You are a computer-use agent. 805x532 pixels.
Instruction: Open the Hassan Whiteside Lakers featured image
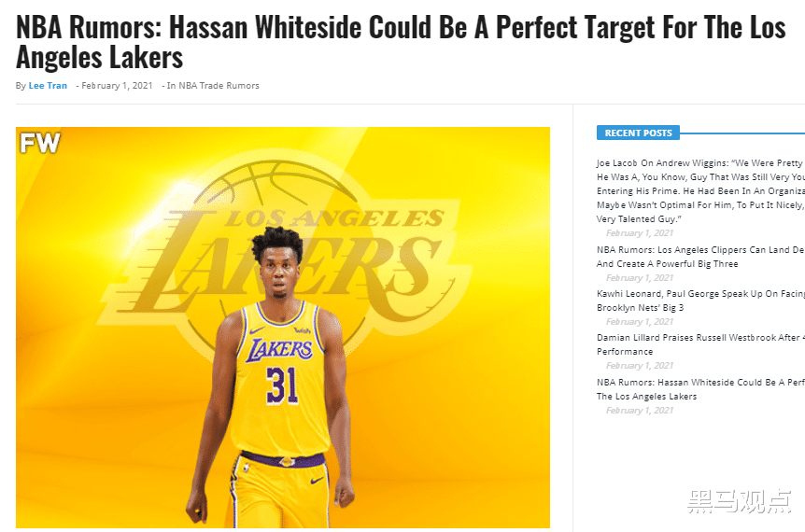[x=283, y=328]
